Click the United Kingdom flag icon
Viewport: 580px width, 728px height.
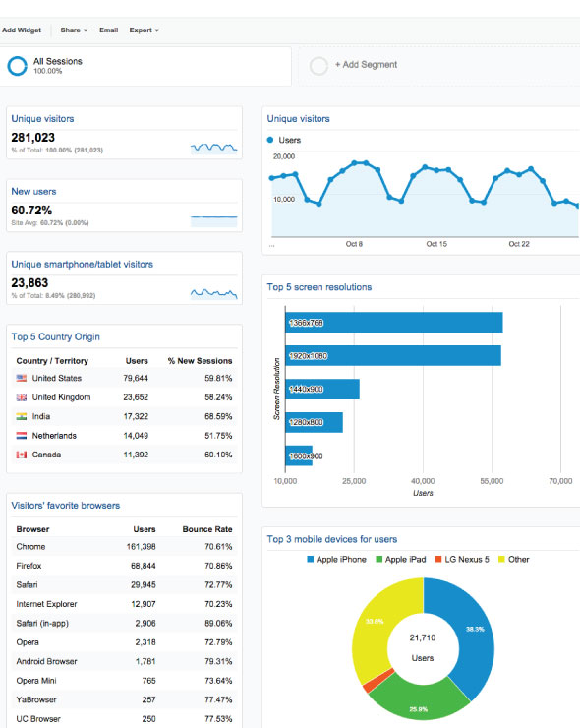coord(22,397)
